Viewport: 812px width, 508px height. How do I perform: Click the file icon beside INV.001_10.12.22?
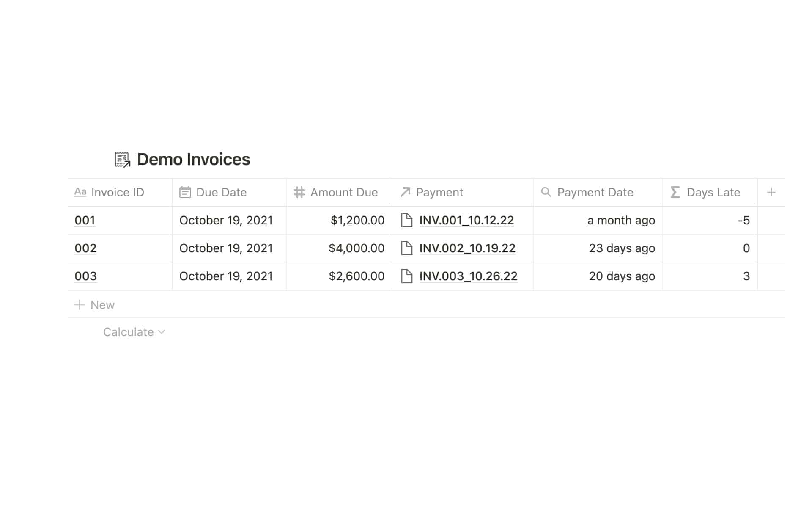coord(406,220)
